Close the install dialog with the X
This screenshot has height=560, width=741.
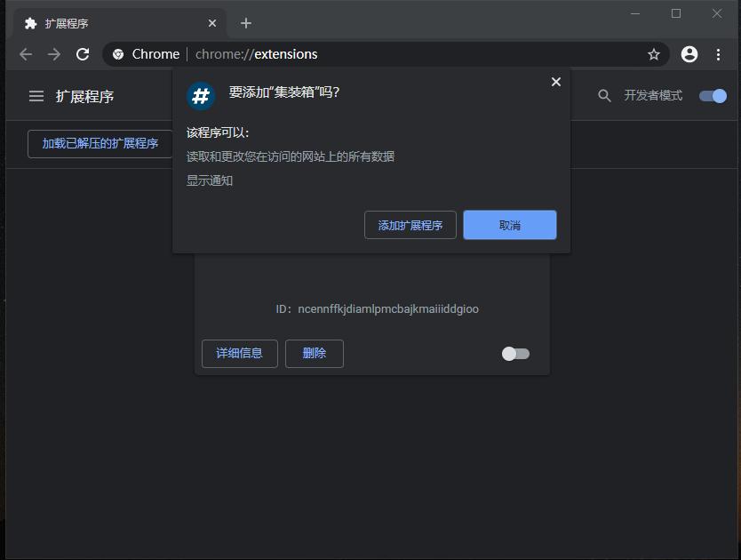[555, 81]
